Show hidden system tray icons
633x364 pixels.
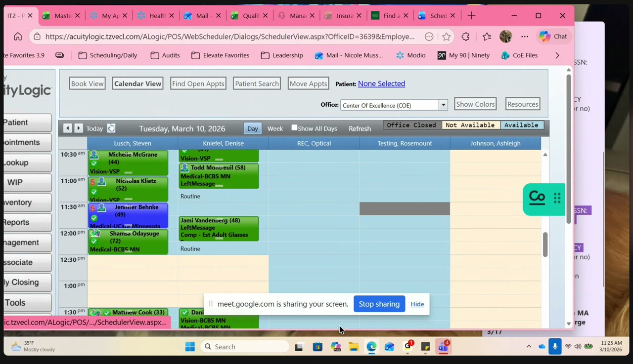coord(529,347)
